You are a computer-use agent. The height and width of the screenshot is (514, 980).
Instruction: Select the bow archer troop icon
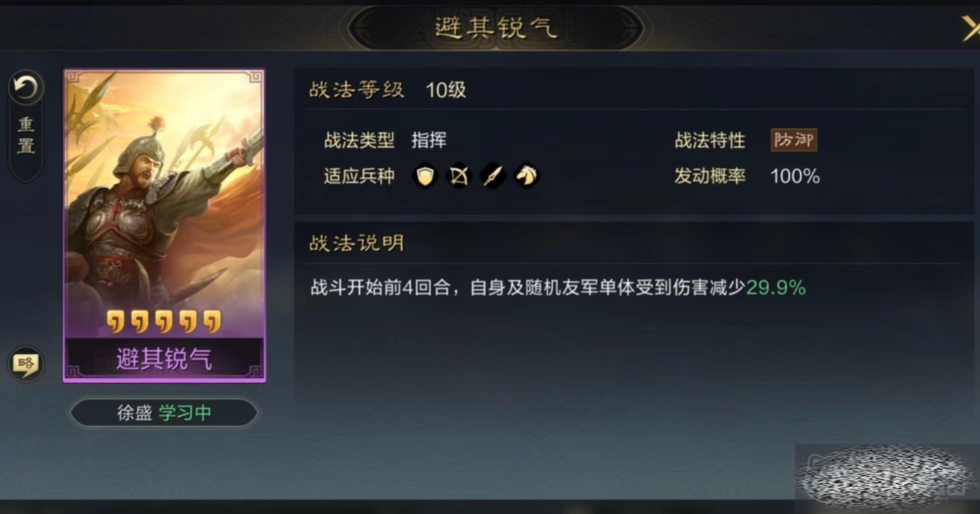point(459,176)
